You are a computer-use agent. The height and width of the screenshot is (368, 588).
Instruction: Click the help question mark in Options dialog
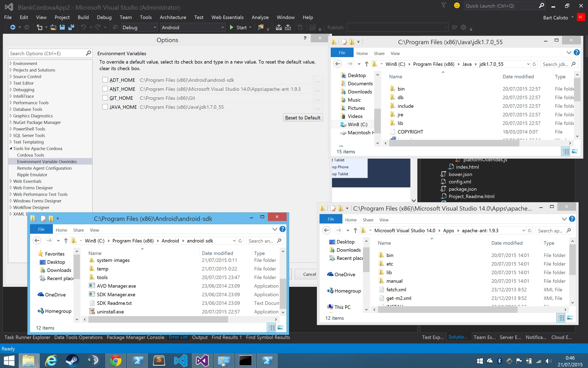(x=305, y=38)
